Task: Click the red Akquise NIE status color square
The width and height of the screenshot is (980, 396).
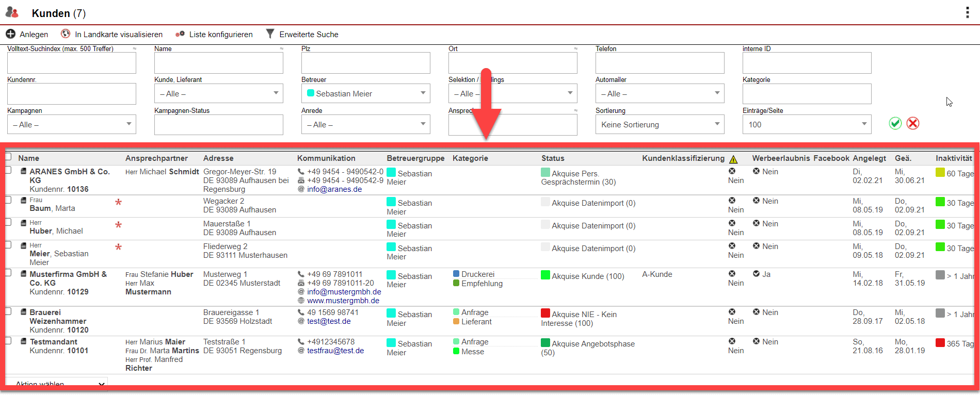Action: point(545,313)
